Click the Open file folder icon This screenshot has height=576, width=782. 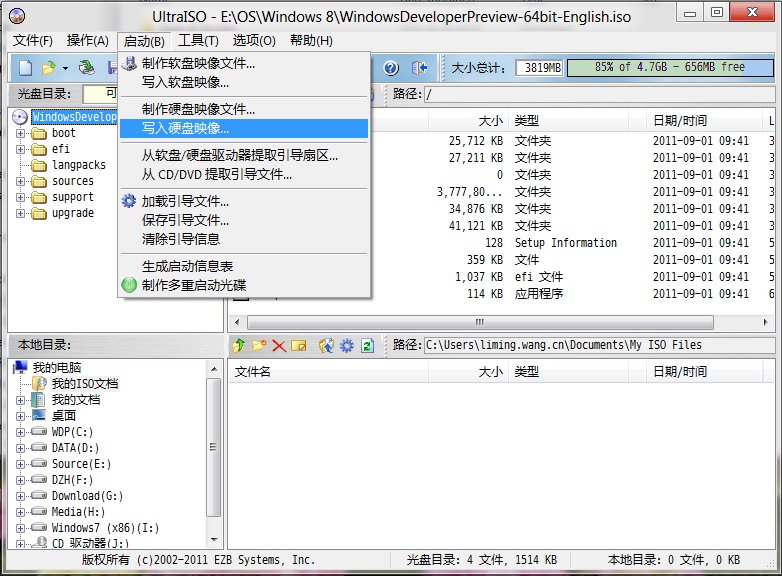click(49, 67)
